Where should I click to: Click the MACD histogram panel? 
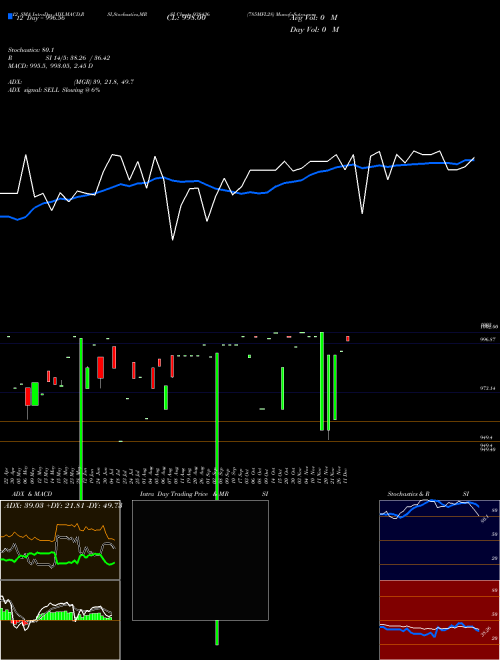(60, 620)
